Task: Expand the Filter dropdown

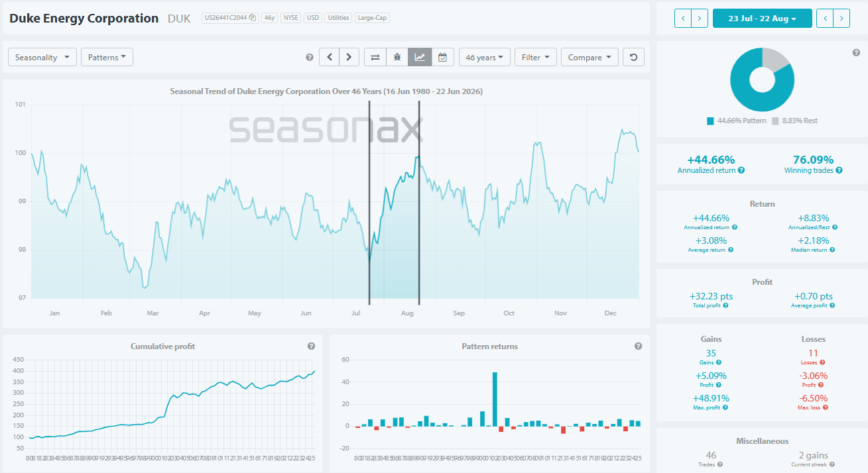Action: pyautogui.click(x=535, y=57)
